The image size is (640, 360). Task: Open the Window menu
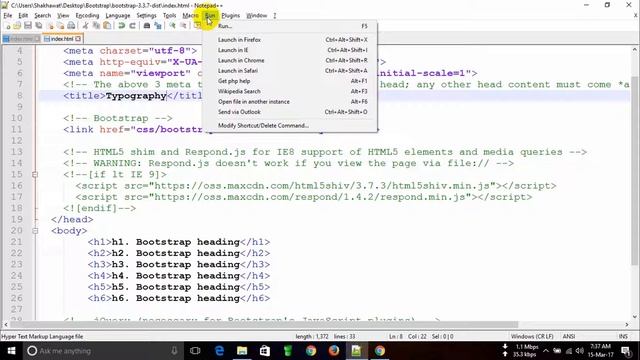click(256, 16)
